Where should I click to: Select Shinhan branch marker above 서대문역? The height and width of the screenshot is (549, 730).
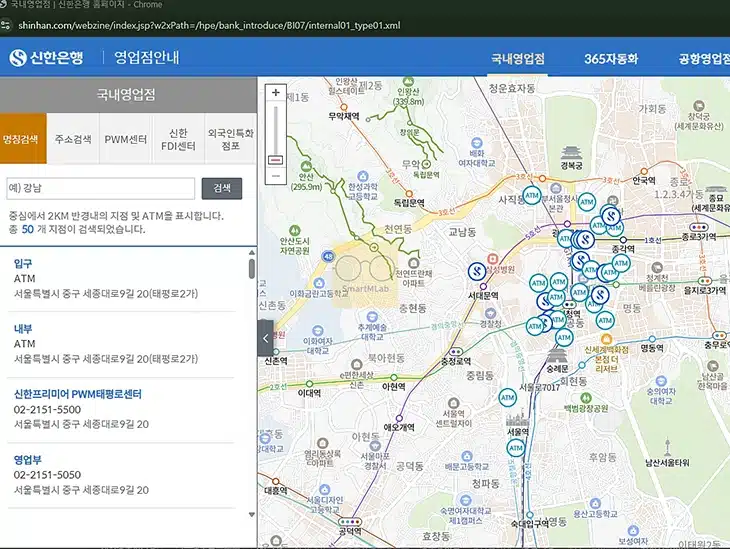(x=477, y=271)
